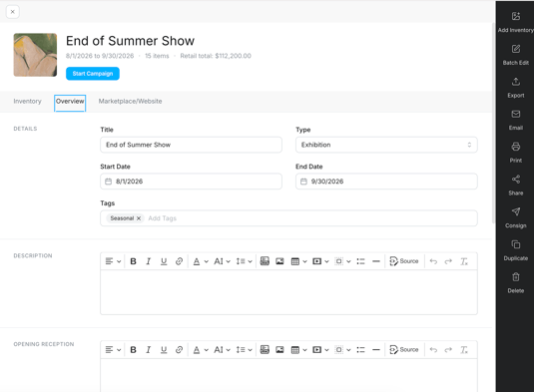Toggle bold in Description editor
This screenshot has width=534, height=392.
tap(133, 261)
